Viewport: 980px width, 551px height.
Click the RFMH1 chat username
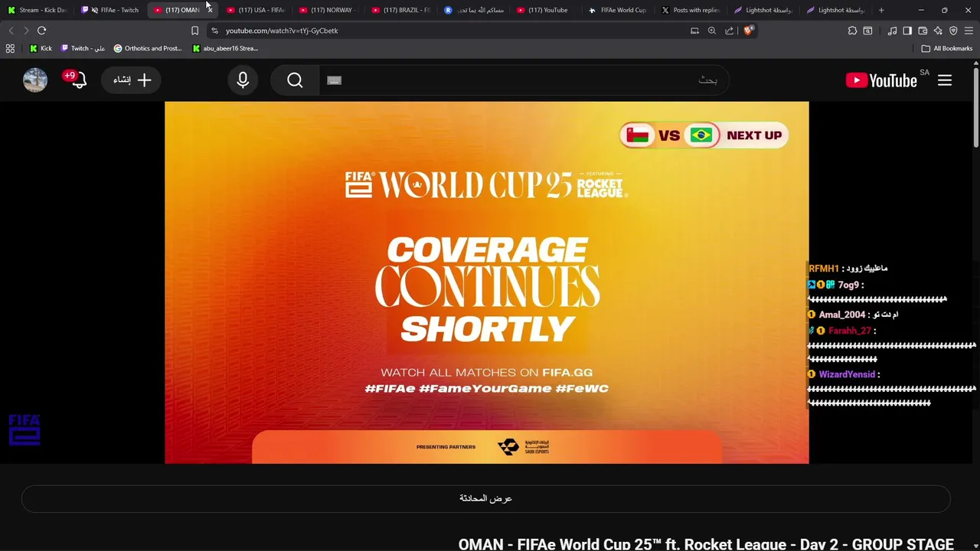coord(825,269)
